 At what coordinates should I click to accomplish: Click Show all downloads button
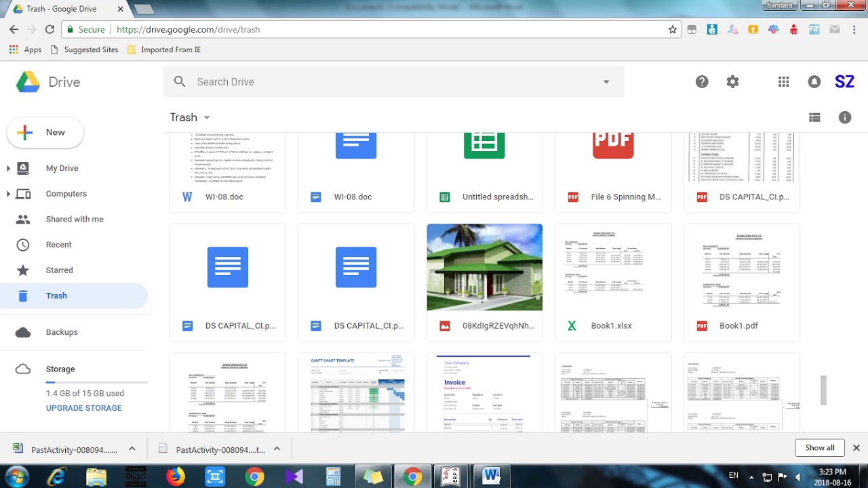[820, 448]
